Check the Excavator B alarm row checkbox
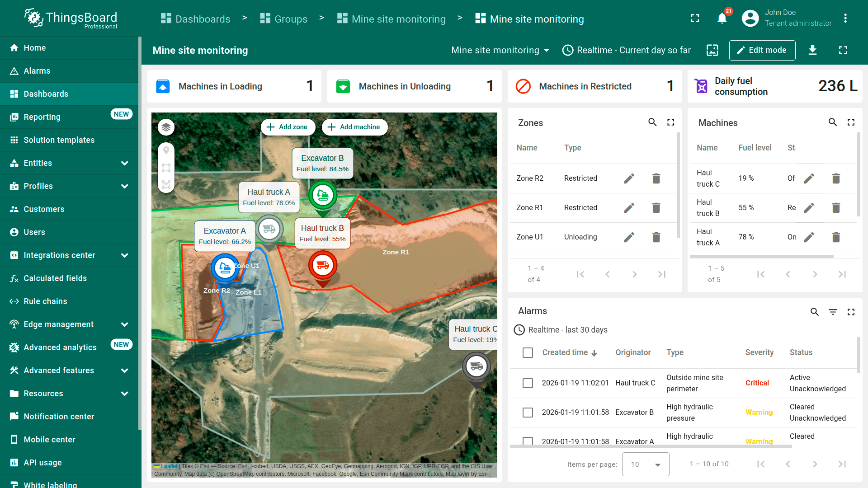Screen dimensions: 868x488 pyautogui.click(x=528, y=413)
